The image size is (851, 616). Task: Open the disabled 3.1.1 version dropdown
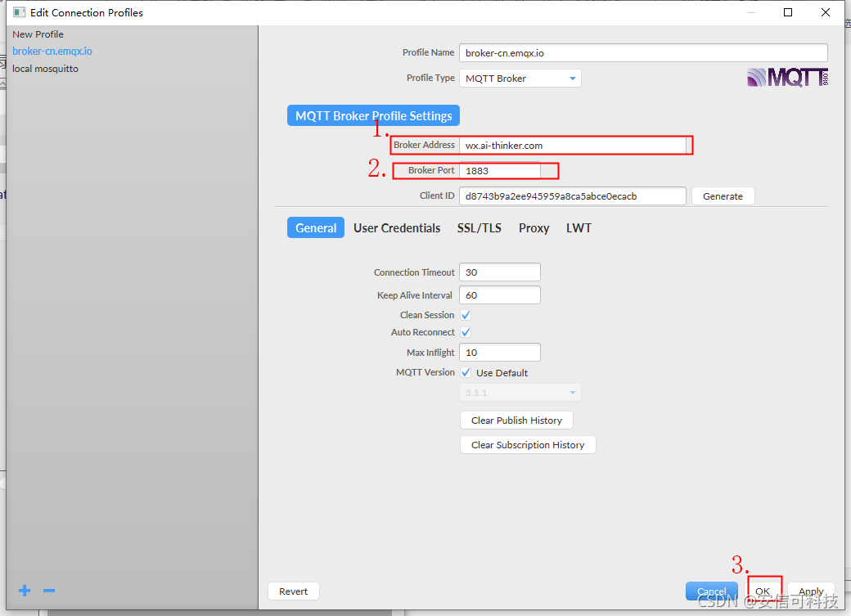pos(520,393)
